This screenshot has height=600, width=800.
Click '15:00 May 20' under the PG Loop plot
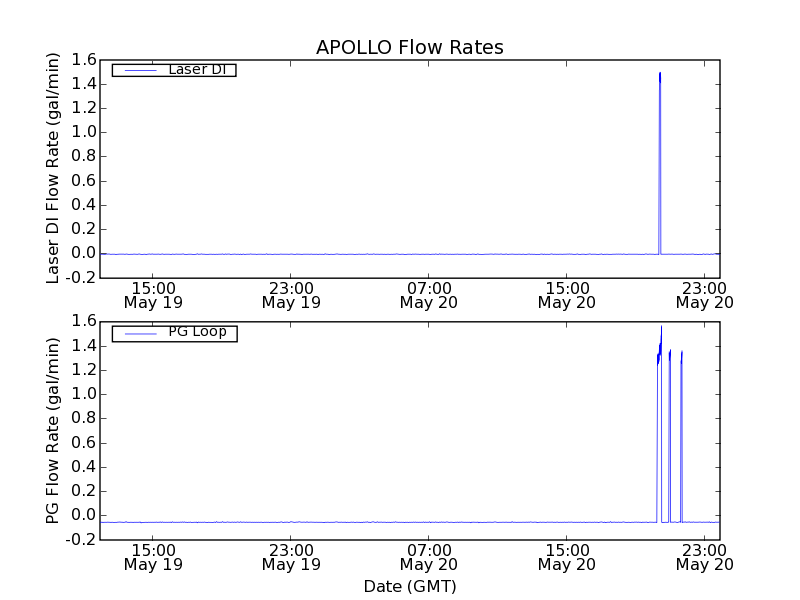(567, 557)
